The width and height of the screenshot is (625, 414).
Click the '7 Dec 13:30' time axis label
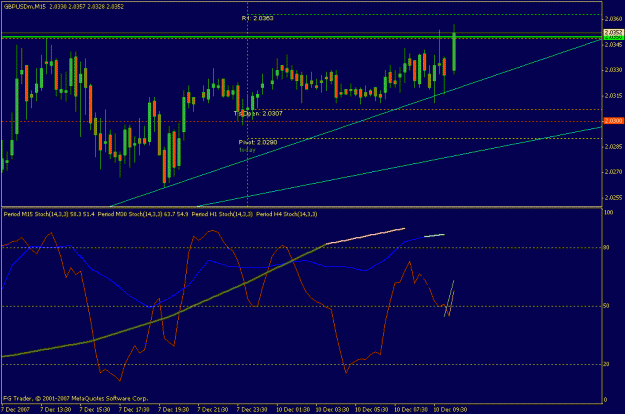point(55,410)
